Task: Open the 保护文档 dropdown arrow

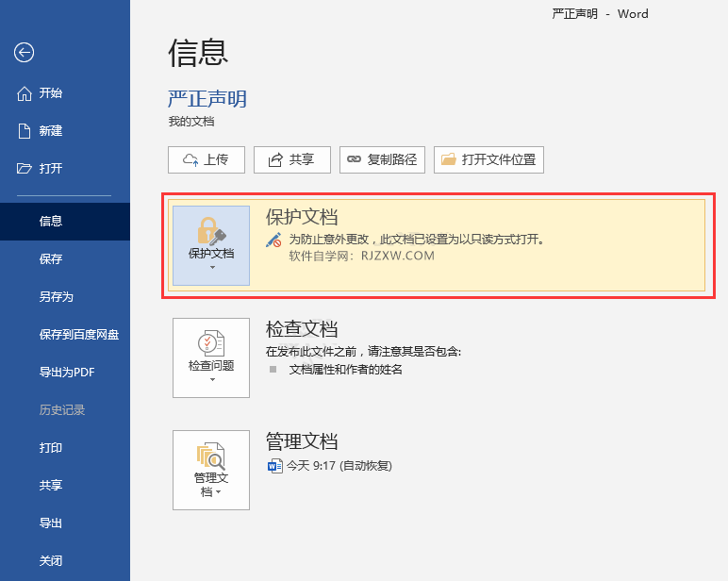Action: [x=212, y=268]
